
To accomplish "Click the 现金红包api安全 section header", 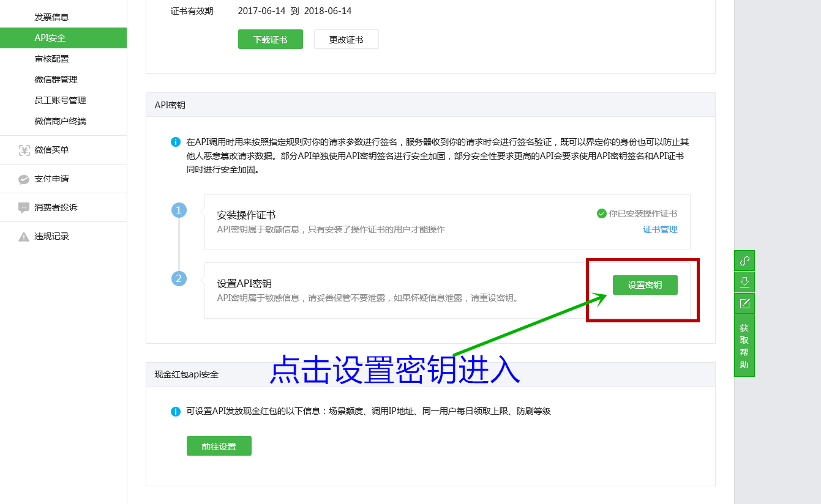I will [430, 374].
